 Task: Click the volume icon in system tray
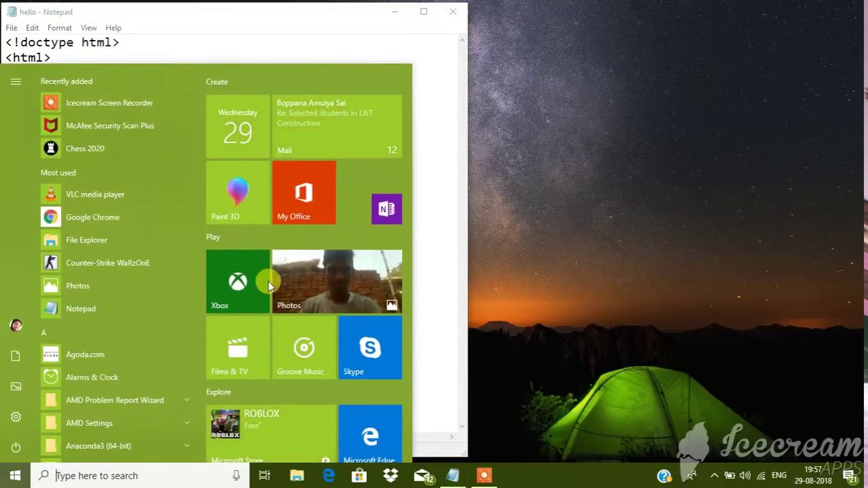click(745, 476)
